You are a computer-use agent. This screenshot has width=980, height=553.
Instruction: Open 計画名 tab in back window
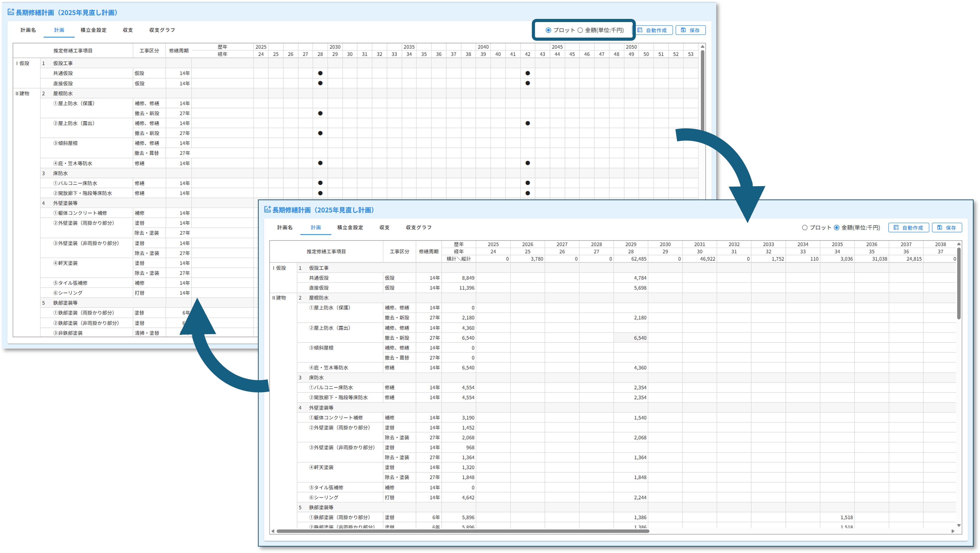(x=28, y=30)
